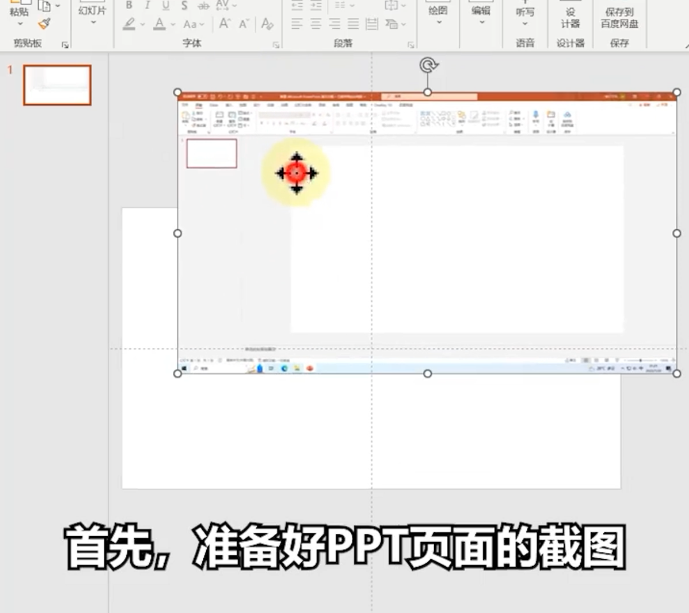Image resolution: width=689 pixels, height=613 pixels.
Task: Expand the Copy dropdown arrow
Action: [58, 6]
